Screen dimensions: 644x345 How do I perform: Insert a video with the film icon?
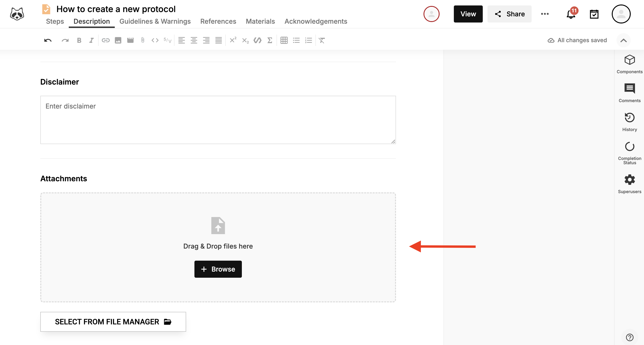130,40
